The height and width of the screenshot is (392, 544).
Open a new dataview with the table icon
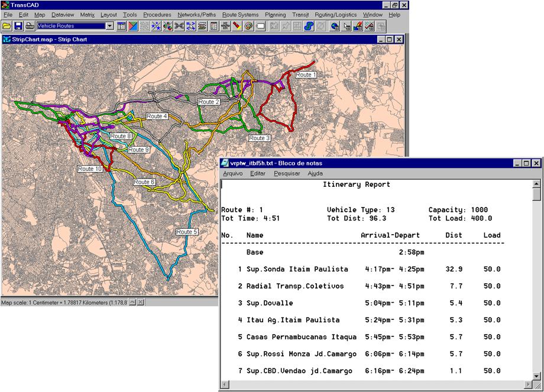point(121,26)
